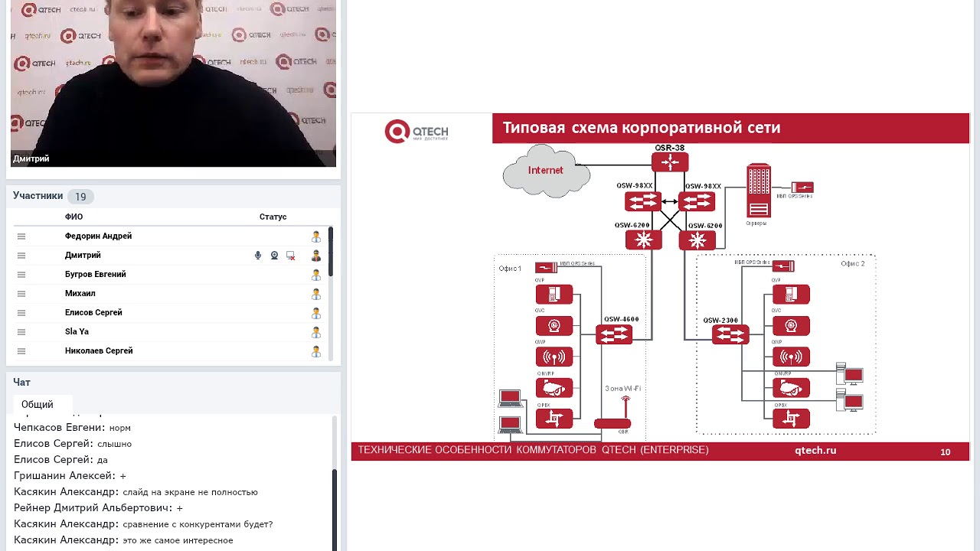This screenshot has height=551, width=980.
Task: Click chat message 'слышно' from Елисов Сергей
Action: [x=73, y=444]
